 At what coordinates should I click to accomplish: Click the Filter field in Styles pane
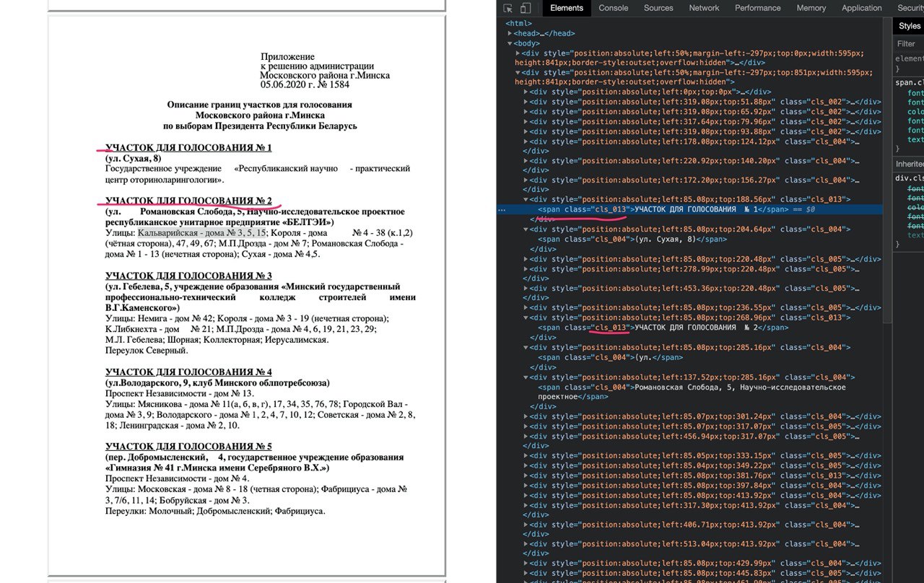[x=910, y=44]
